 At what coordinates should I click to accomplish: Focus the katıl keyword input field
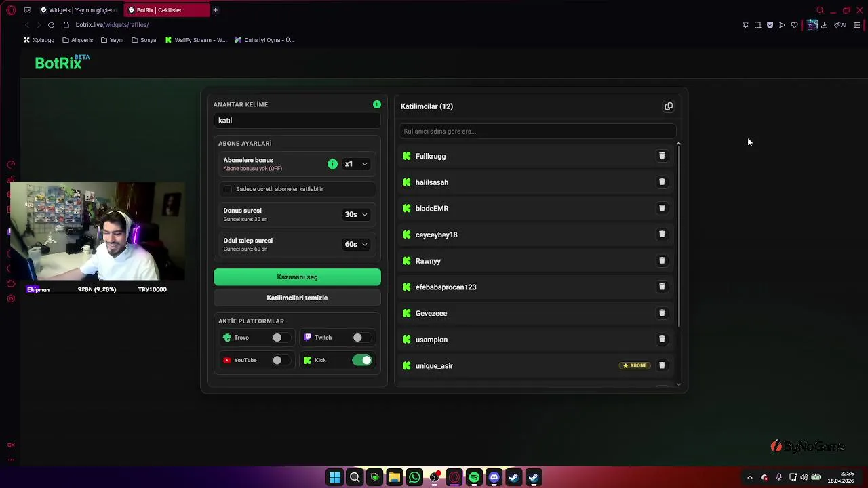297,121
